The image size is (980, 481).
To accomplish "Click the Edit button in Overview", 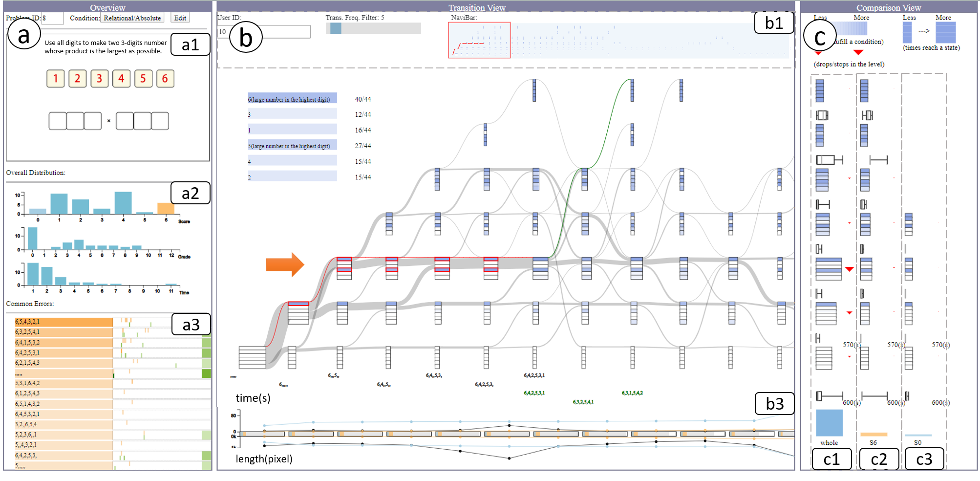I will click(x=180, y=18).
